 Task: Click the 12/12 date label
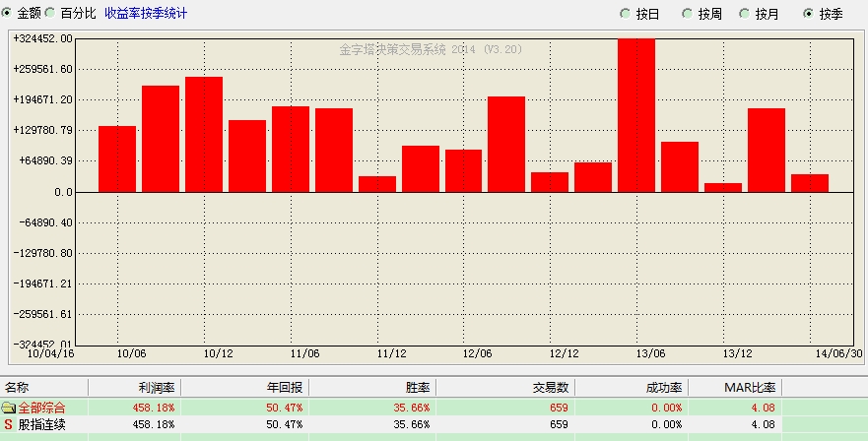coord(565,353)
